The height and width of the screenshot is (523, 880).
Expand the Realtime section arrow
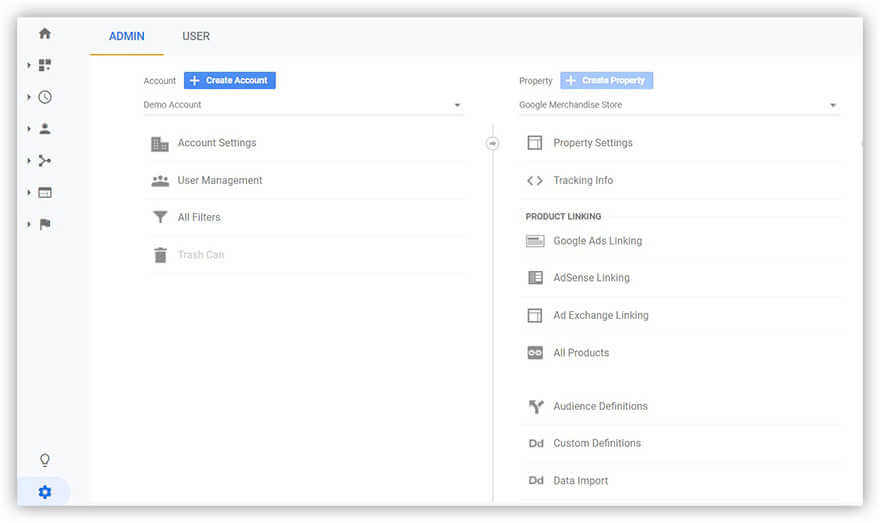[x=29, y=97]
